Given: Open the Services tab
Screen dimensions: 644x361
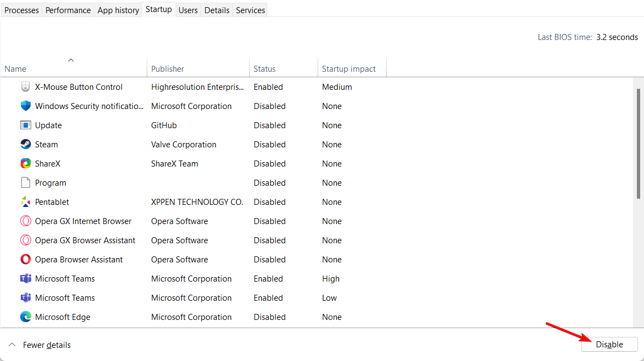Looking at the screenshot, I should (x=251, y=10).
